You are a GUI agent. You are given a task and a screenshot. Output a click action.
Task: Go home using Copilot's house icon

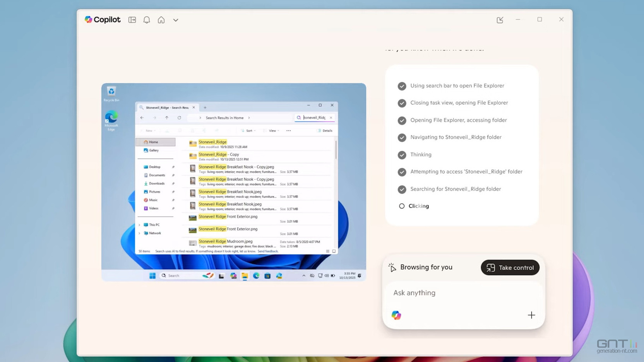pyautogui.click(x=161, y=20)
